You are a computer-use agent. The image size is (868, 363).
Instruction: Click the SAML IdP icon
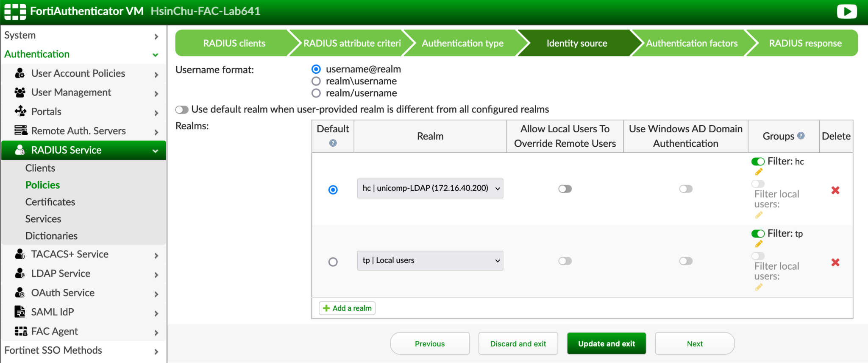pos(20,312)
